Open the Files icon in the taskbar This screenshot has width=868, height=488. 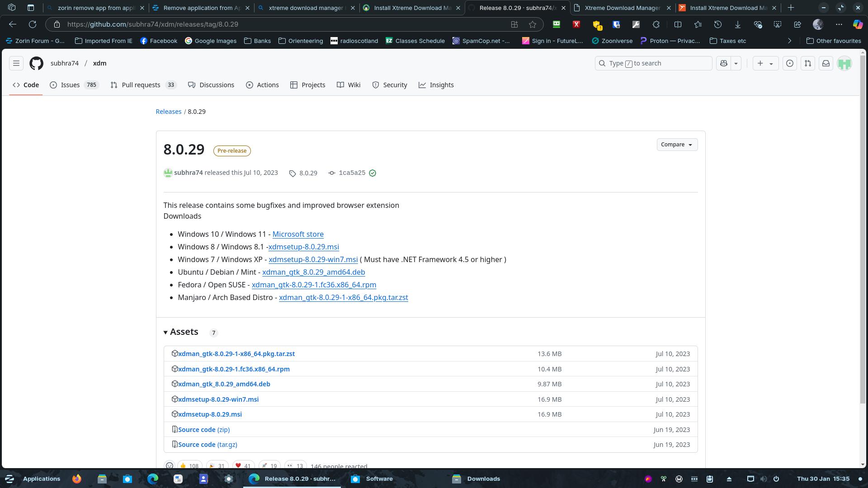[x=102, y=479]
